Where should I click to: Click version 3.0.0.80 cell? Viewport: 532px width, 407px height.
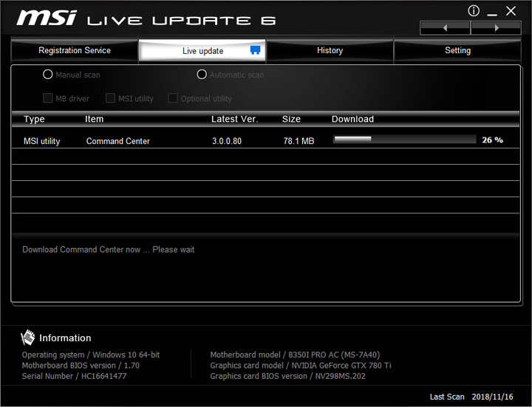tap(227, 141)
